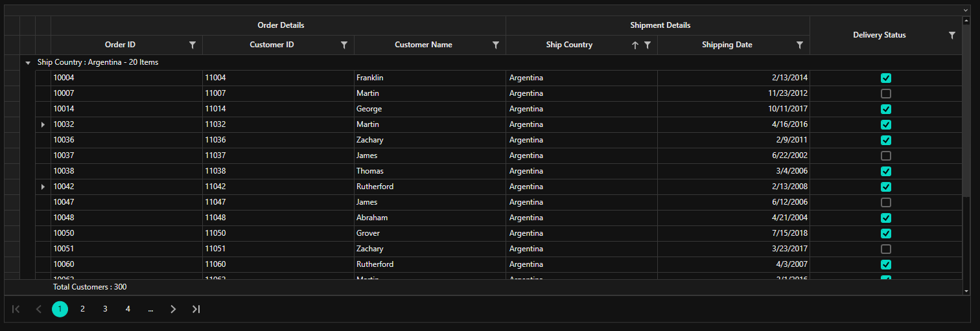Select page 2 in the pager

pyautogui.click(x=82, y=309)
